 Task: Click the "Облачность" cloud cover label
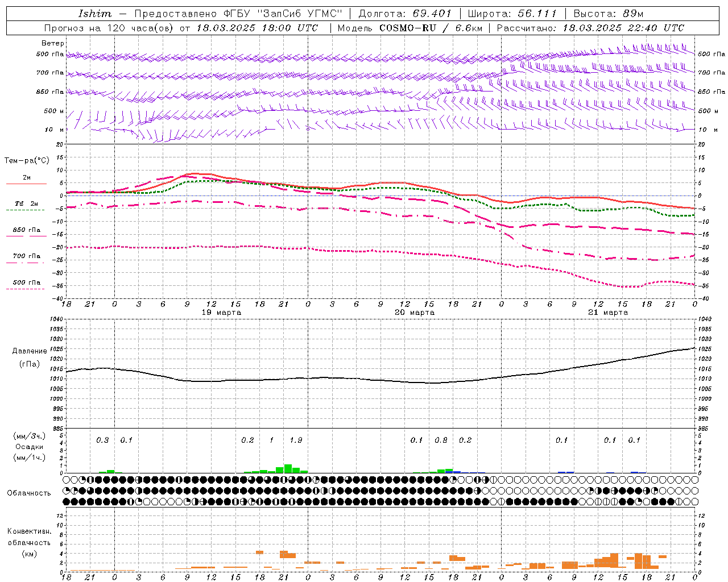tap(29, 493)
